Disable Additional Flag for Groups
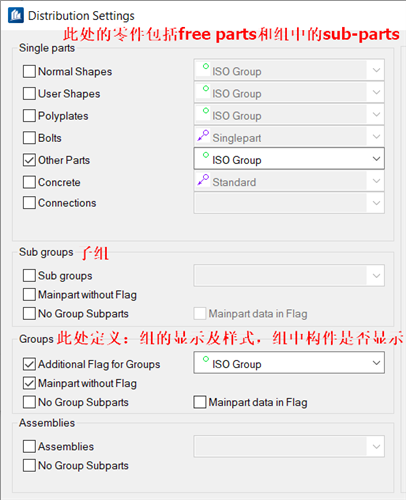 (x=29, y=364)
